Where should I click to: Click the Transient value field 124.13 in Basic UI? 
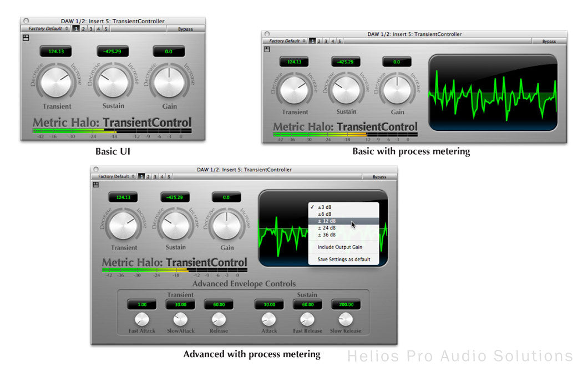pyautogui.click(x=56, y=51)
